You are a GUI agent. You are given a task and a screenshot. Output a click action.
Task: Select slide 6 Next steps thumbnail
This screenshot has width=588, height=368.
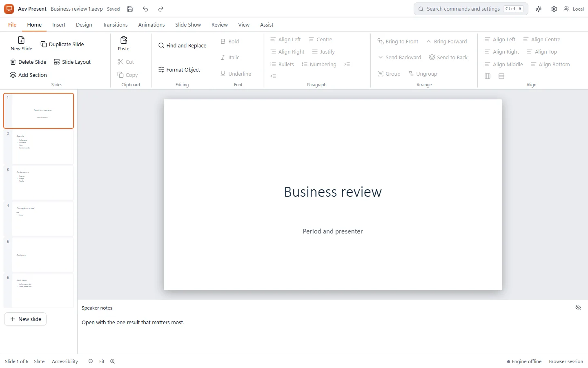click(39, 291)
